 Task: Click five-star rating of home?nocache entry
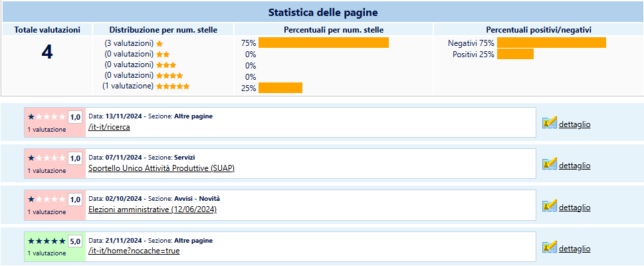click(47, 241)
